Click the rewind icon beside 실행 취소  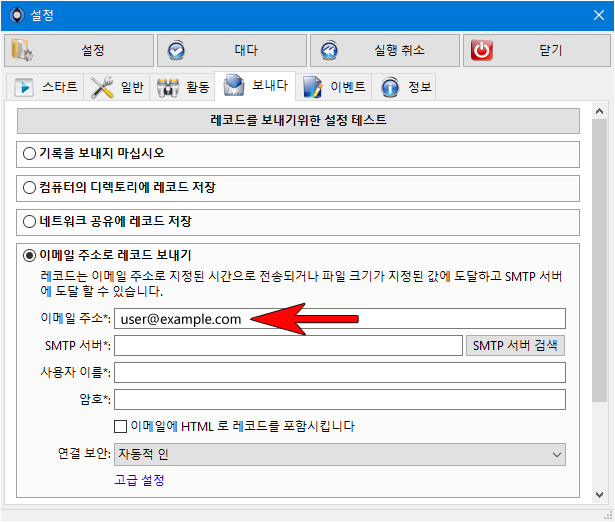[x=329, y=50]
